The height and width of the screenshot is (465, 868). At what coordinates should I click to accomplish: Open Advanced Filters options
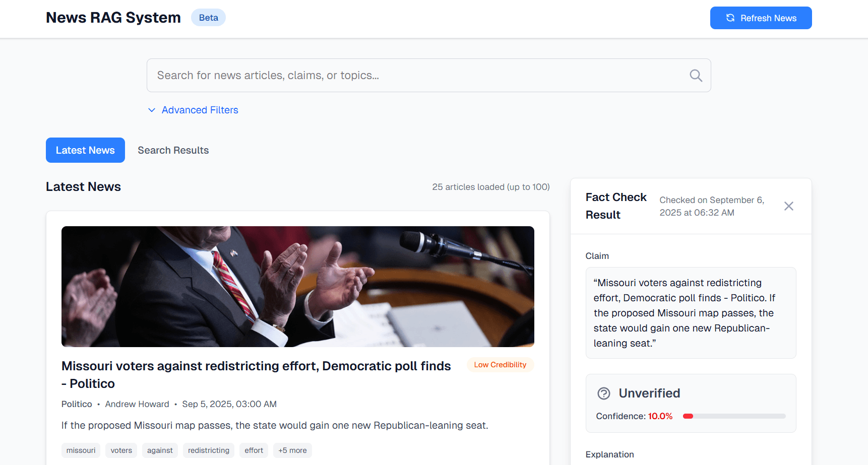(x=200, y=110)
